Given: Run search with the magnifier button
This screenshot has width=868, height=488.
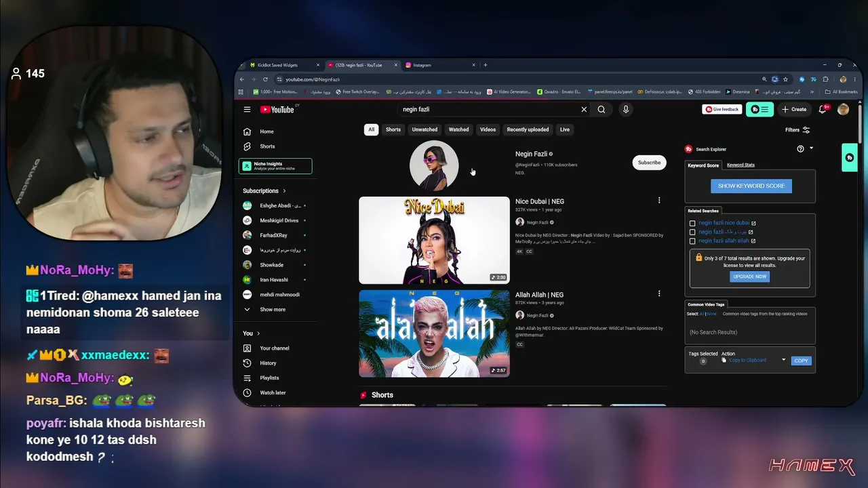Looking at the screenshot, I should click(601, 109).
